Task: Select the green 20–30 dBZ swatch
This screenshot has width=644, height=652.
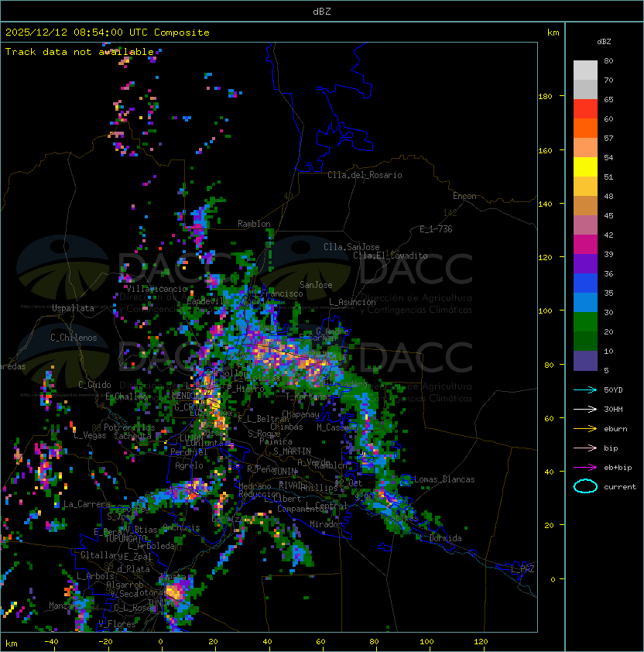Action: [x=585, y=322]
